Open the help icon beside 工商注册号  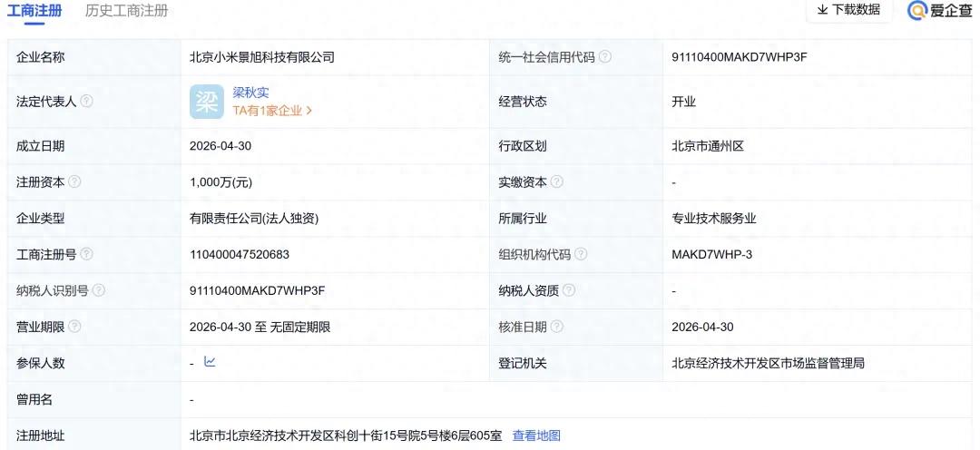click(x=87, y=254)
